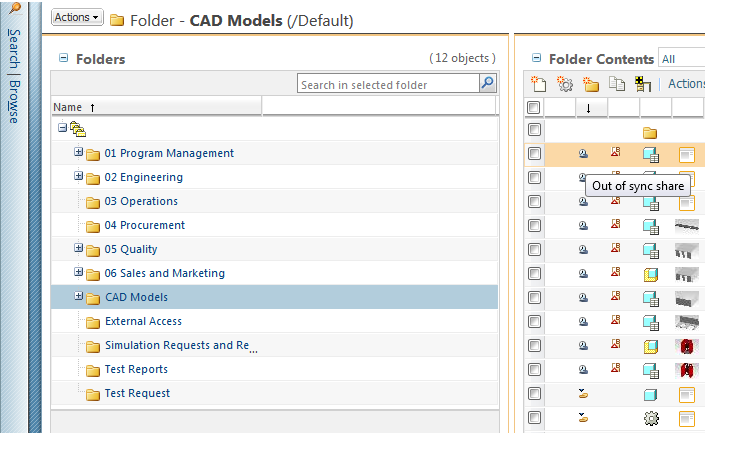
Task: Expand the CAD Models folder node
Action: point(78,296)
